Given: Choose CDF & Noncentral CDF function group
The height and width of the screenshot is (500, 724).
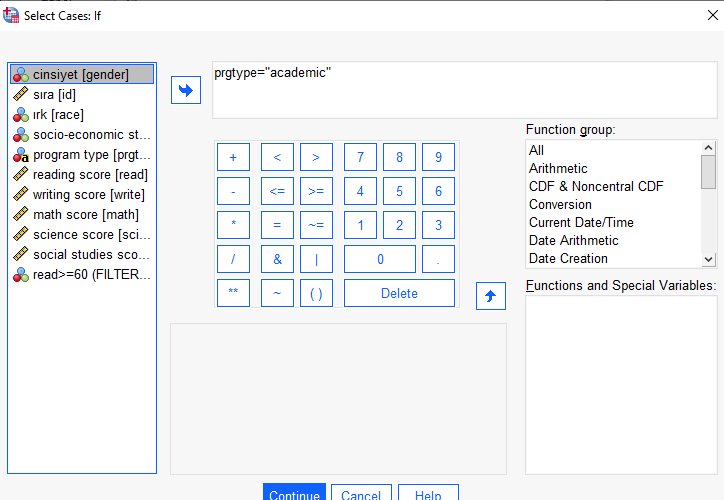Looking at the screenshot, I should (596, 187).
